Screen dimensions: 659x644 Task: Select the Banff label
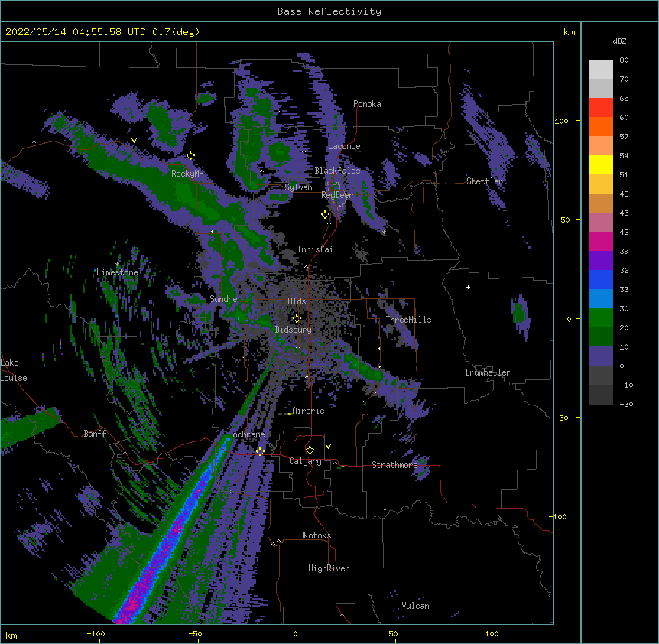click(x=95, y=434)
